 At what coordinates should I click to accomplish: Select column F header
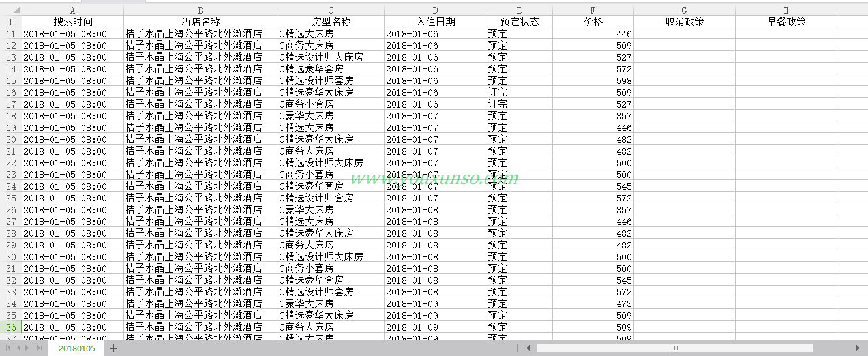pos(593,10)
